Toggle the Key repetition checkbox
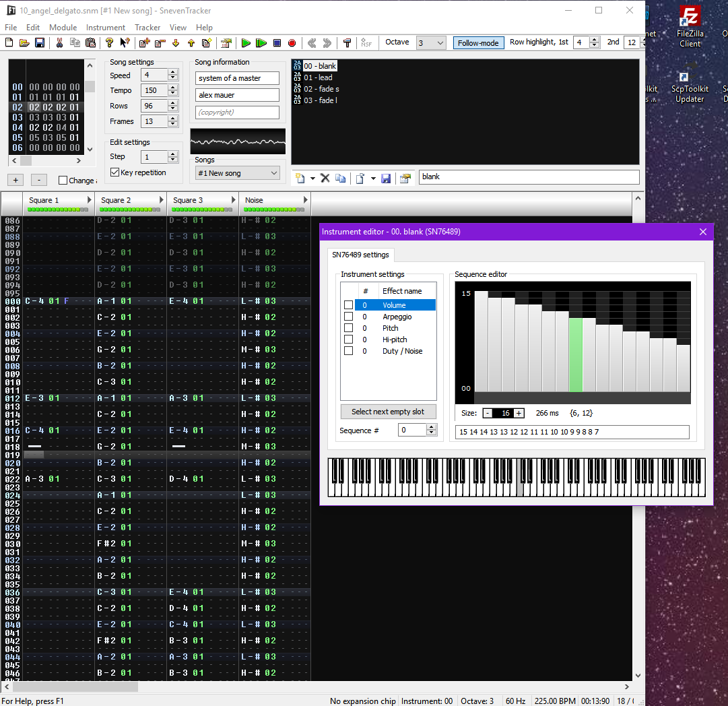 coord(114,172)
